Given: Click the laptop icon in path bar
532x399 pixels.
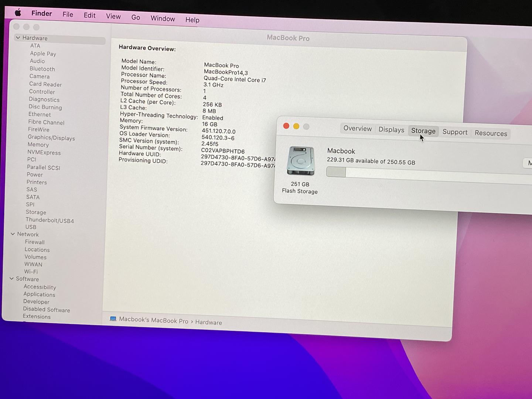Looking at the screenshot, I should (113, 319).
